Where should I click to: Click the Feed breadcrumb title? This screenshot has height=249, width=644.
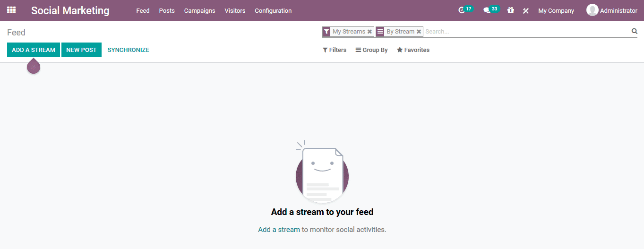(16, 33)
